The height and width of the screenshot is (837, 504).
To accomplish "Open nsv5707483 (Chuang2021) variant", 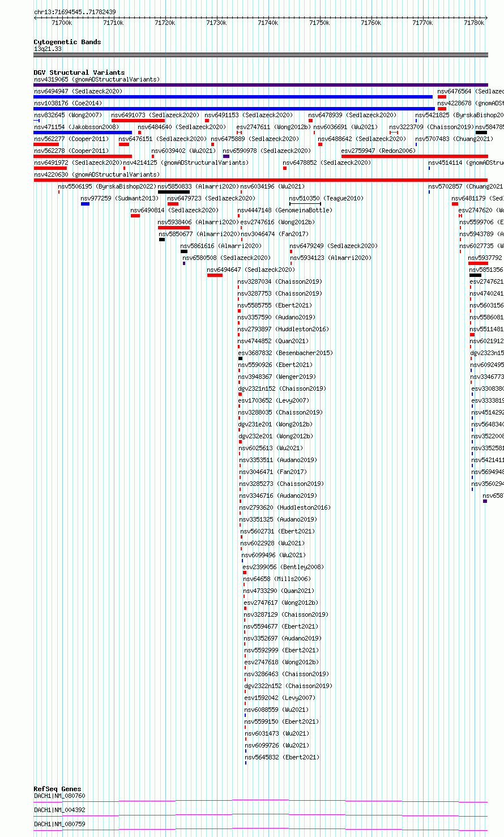I will (454, 139).
